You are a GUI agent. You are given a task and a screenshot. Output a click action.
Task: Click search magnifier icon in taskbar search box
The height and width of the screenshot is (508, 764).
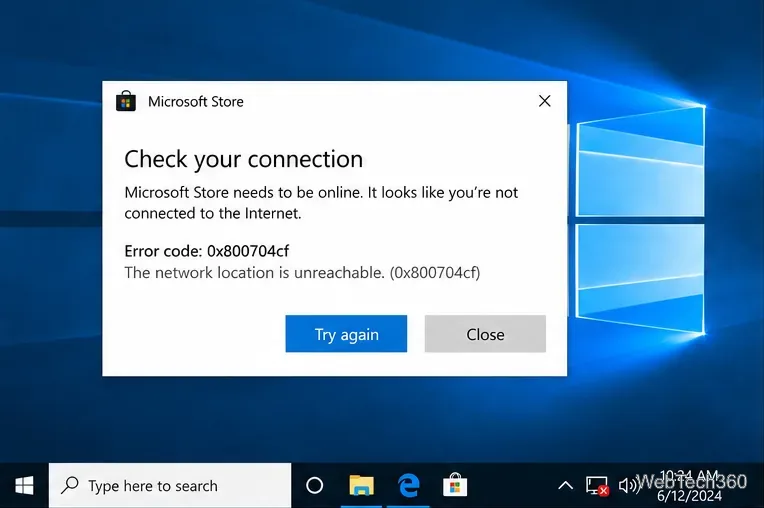pyautogui.click(x=70, y=485)
